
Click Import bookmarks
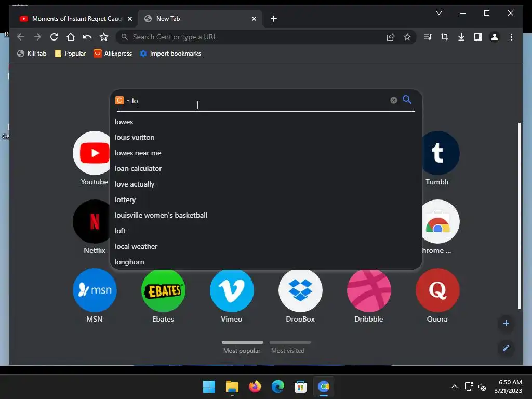click(170, 54)
